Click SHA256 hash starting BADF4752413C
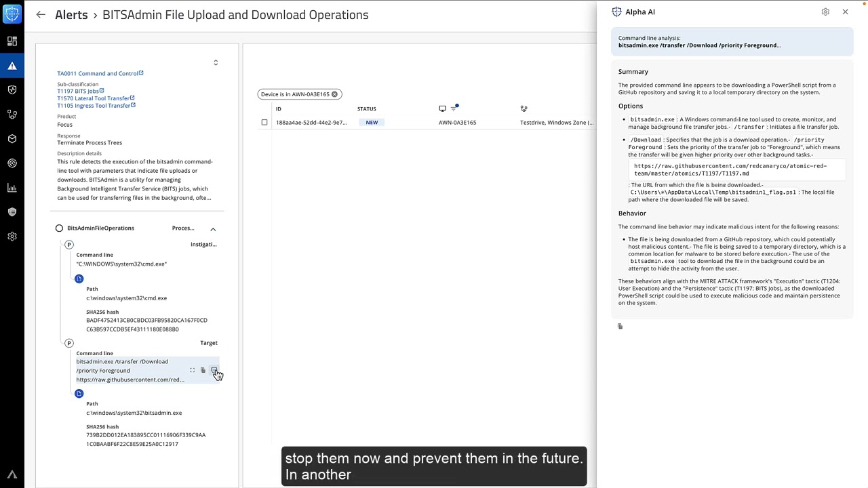This screenshot has height=488, width=868. pos(146,325)
